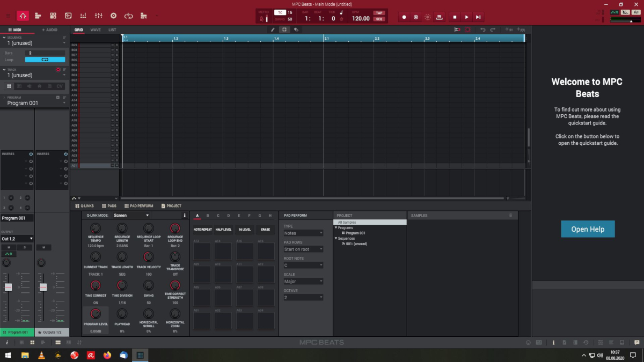Click the TAP tempo button
Image resolution: width=644 pixels, height=362 pixels.
point(379,13)
